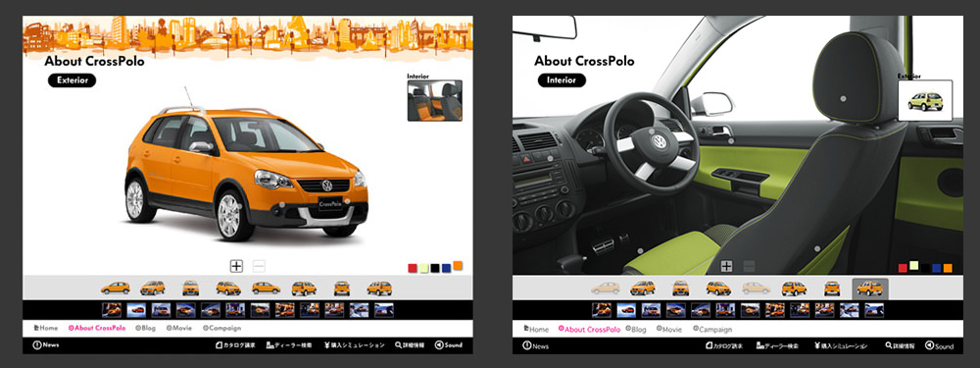
Task: Choose the red color swatch beside the orange car
Action: 412,268
